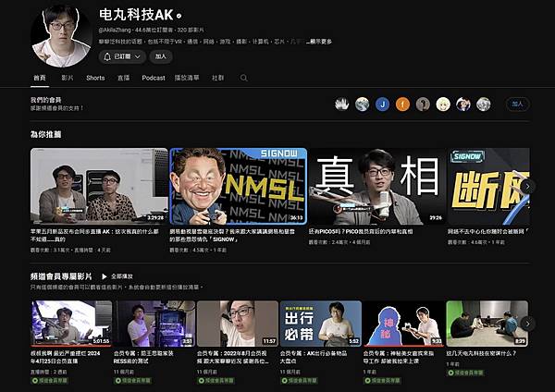Image resolution: width=555 pixels, height=392 pixels.
Task: Click the first member avatar with hands
Action: 341,104
